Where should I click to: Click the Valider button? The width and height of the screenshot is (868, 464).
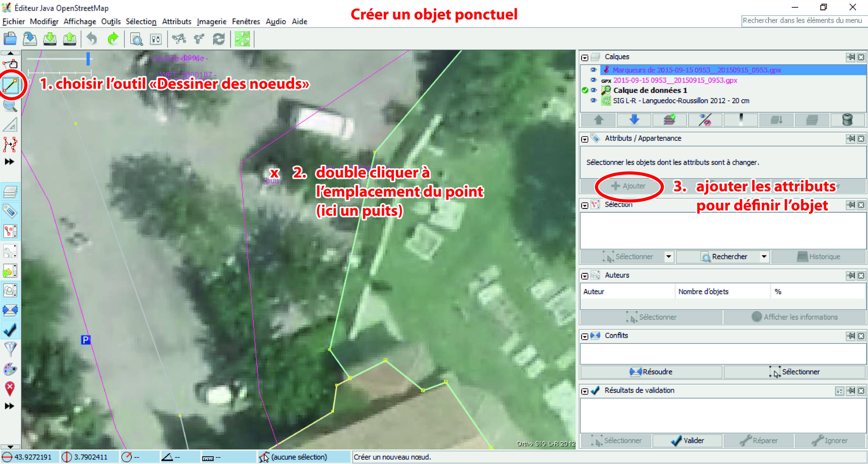point(687,440)
